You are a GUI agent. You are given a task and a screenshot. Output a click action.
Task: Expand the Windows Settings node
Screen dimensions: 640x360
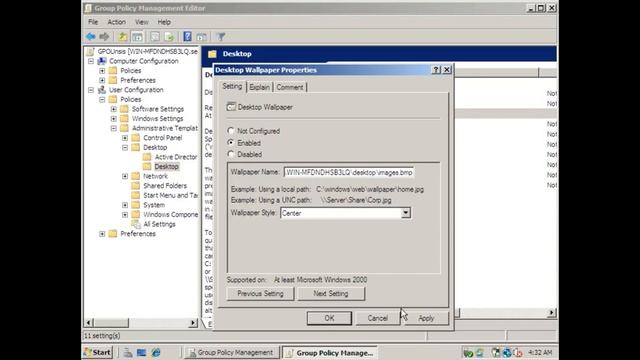tap(114, 119)
